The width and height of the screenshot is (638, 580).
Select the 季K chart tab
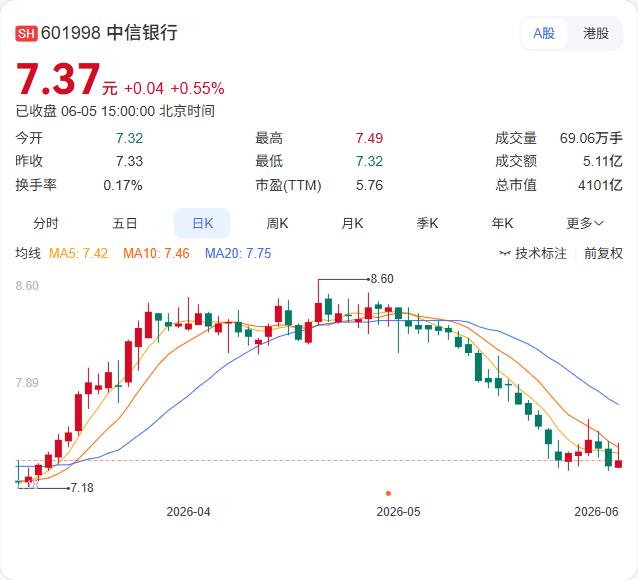pyautogui.click(x=427, y=223)
